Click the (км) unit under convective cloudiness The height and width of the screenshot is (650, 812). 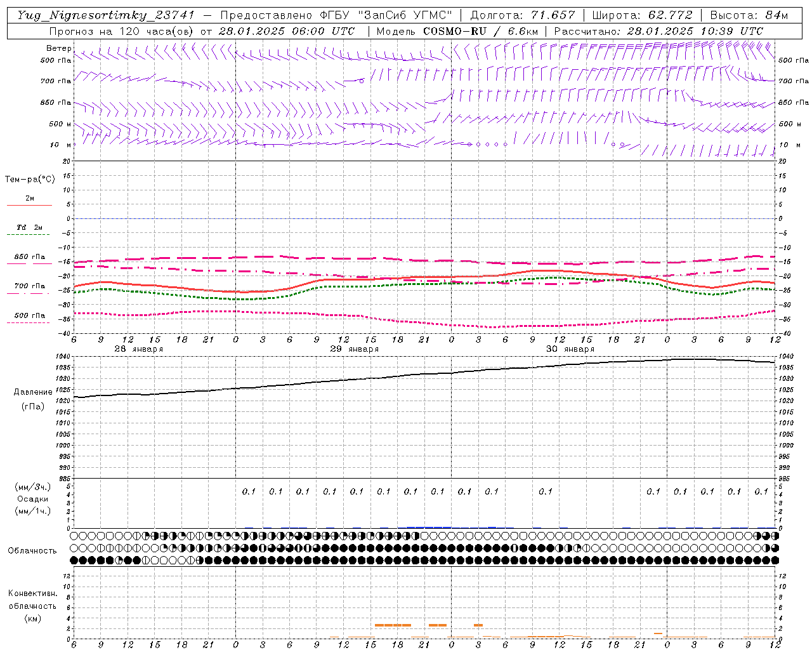[33, 618]
